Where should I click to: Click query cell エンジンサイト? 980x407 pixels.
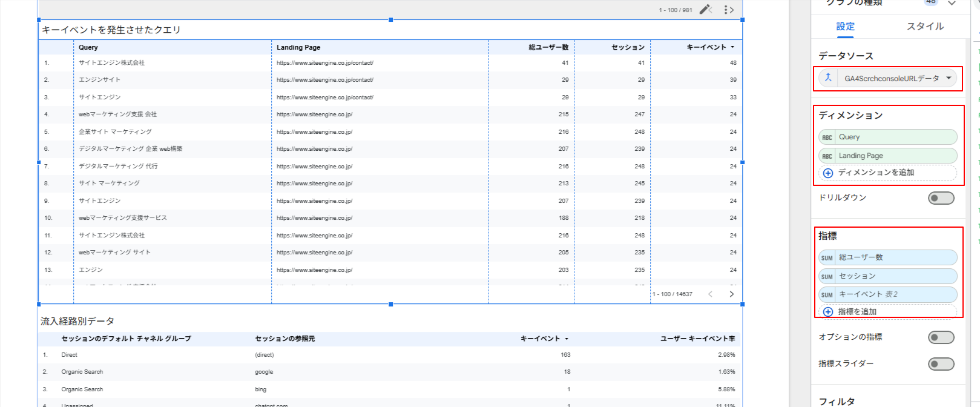(x=99, y=79)
